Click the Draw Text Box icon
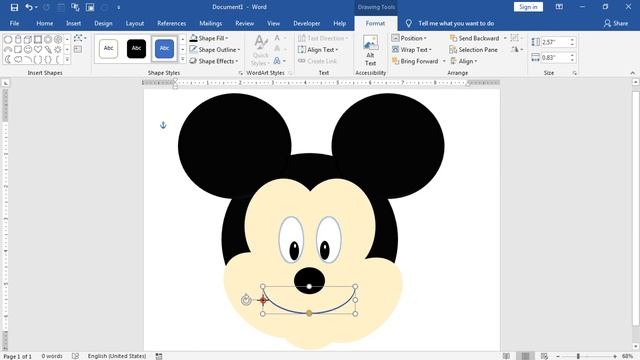640x360 pixels. tap(78, 49)
